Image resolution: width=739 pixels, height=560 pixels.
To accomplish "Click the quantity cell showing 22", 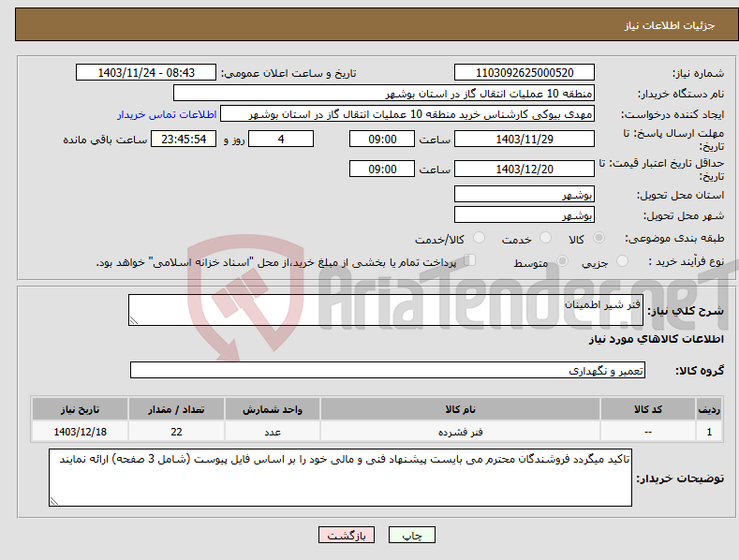I will tap(176, 432).
